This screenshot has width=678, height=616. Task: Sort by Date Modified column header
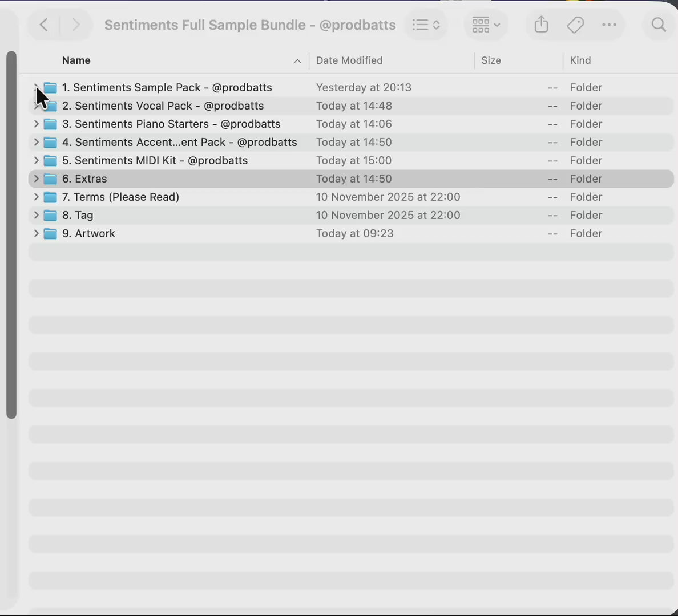349,60
